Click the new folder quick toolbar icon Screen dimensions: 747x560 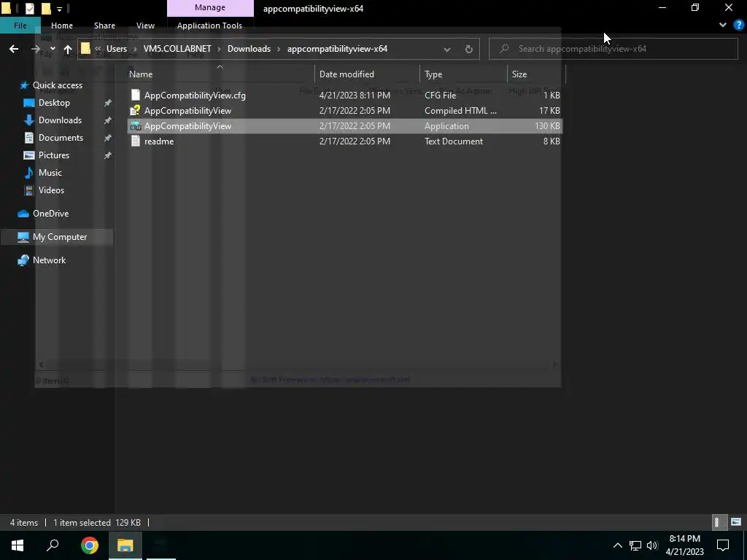[46, 8]
